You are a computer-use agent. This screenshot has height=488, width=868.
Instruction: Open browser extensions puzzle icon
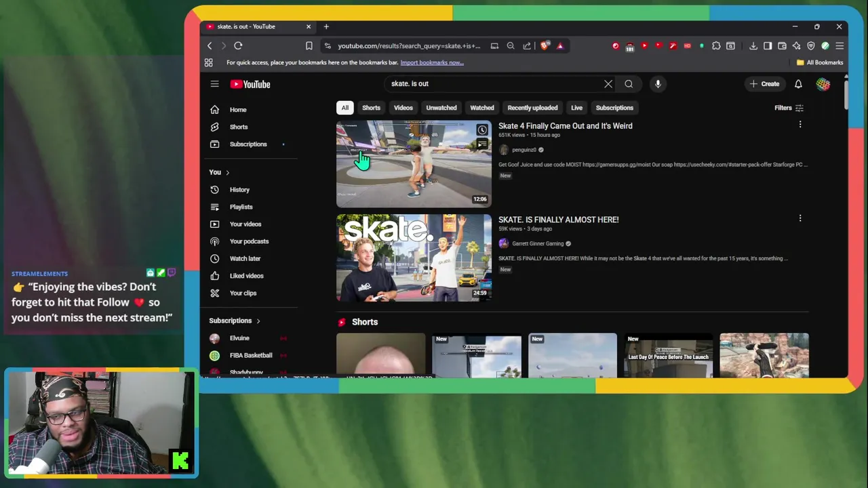pos(716,45)
